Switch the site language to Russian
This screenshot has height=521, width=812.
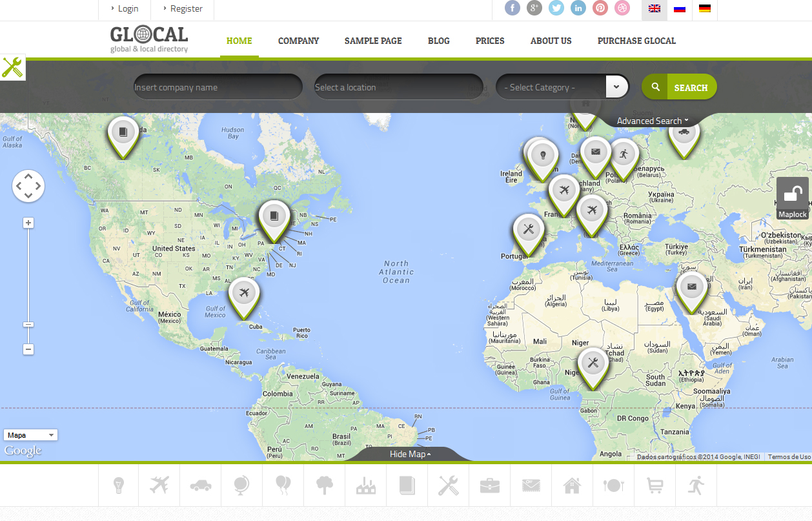pos(679,10)
